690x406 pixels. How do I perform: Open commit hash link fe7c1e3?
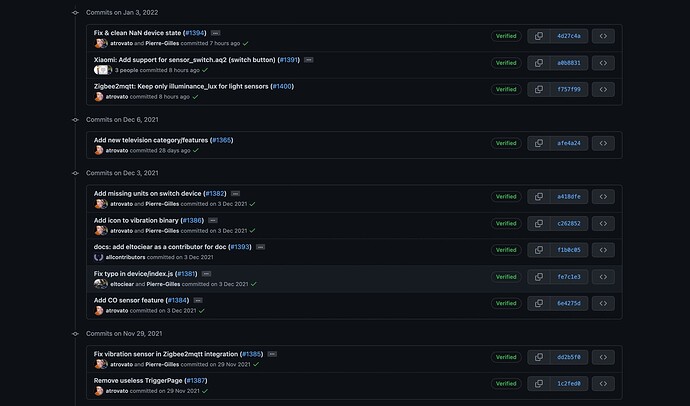tap(569, 277)
